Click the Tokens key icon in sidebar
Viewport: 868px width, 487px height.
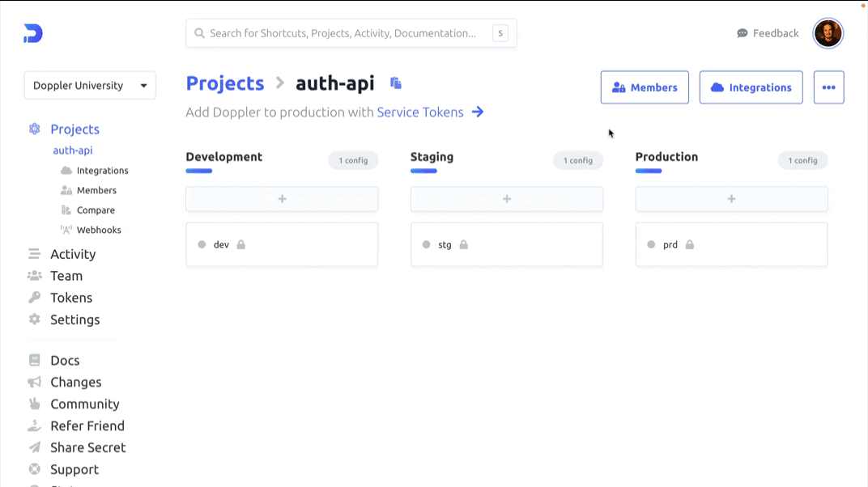pyautogui.click(x=33, y=297)
